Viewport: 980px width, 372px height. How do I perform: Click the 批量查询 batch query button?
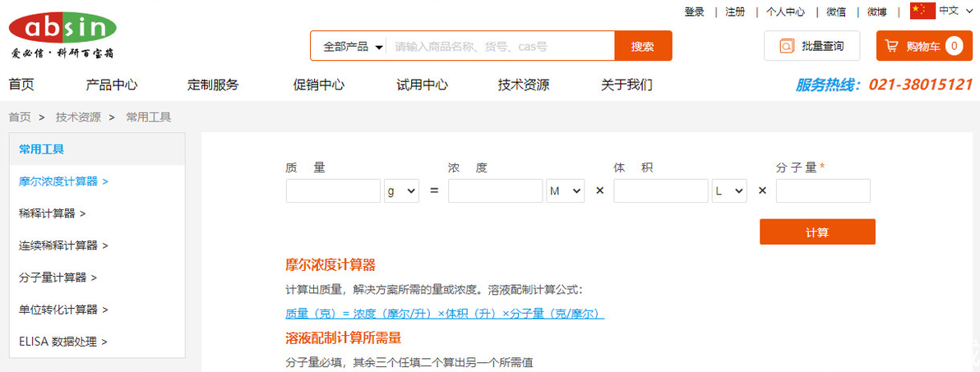[812, 45]
